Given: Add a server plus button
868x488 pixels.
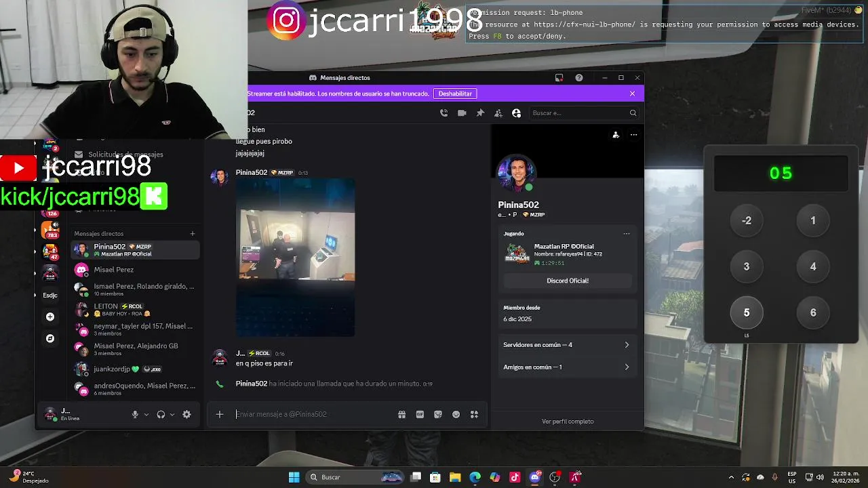Looking at the screenshot, I should click(x=50, y=317).
